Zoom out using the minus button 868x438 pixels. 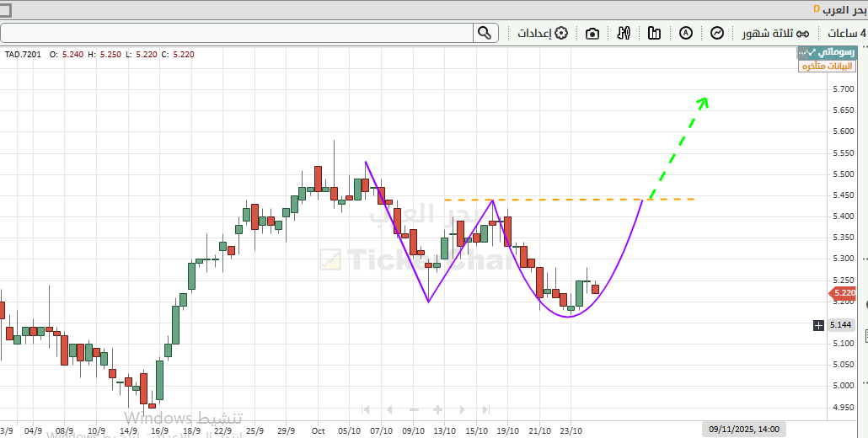tap(414, 409)
